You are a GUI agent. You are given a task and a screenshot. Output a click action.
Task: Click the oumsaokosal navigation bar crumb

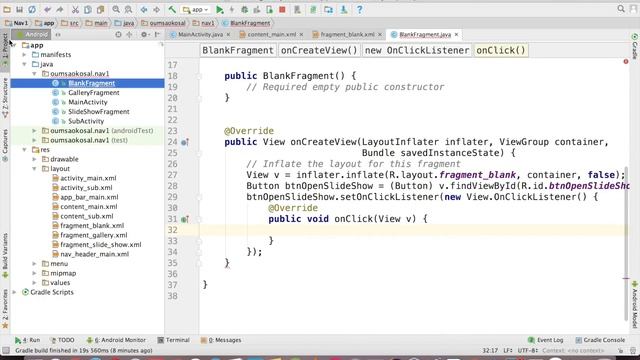click(x=163, y=23)
